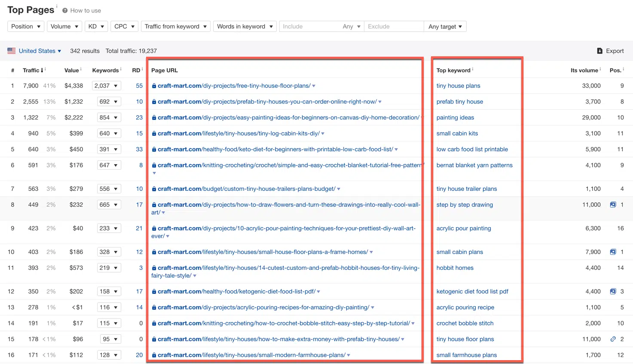The width and height of the screenshot is (633, 364).
Task: Click the link icon beside tiny house floor plans keyword
Action: (613, 339)
